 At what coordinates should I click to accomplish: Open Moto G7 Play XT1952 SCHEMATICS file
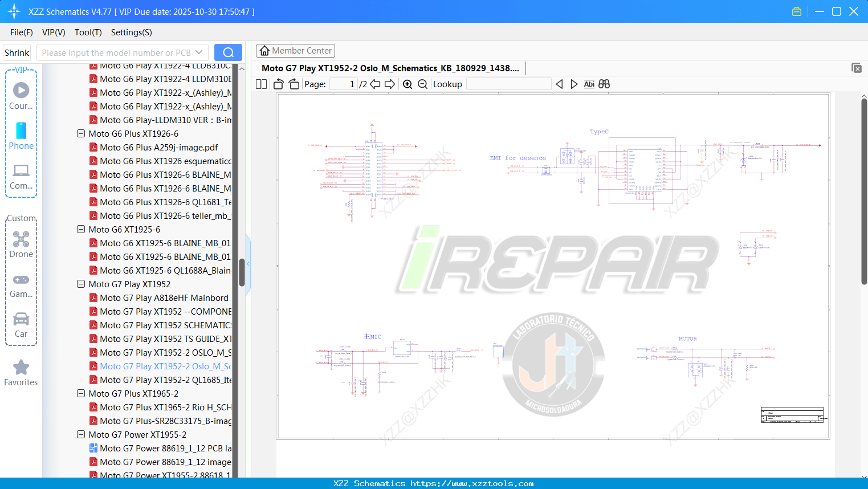click(166, 325)
